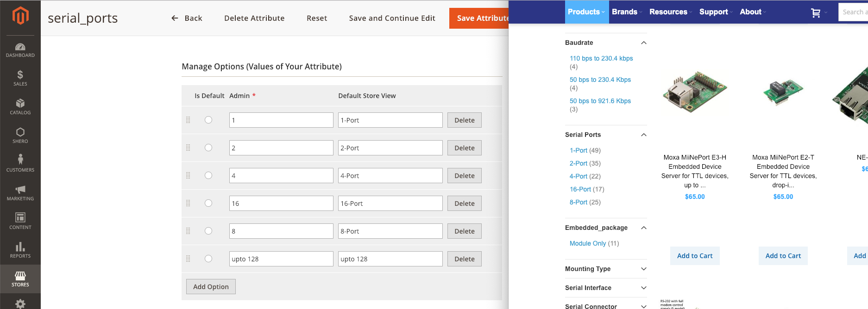This screenshot has width=868, height=309.
Task: Set option 1 as default
Action: click(208, 120)
